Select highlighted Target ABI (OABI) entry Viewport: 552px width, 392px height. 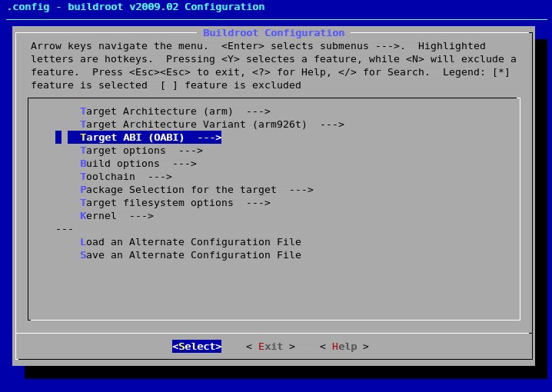[x=145, y=138]
